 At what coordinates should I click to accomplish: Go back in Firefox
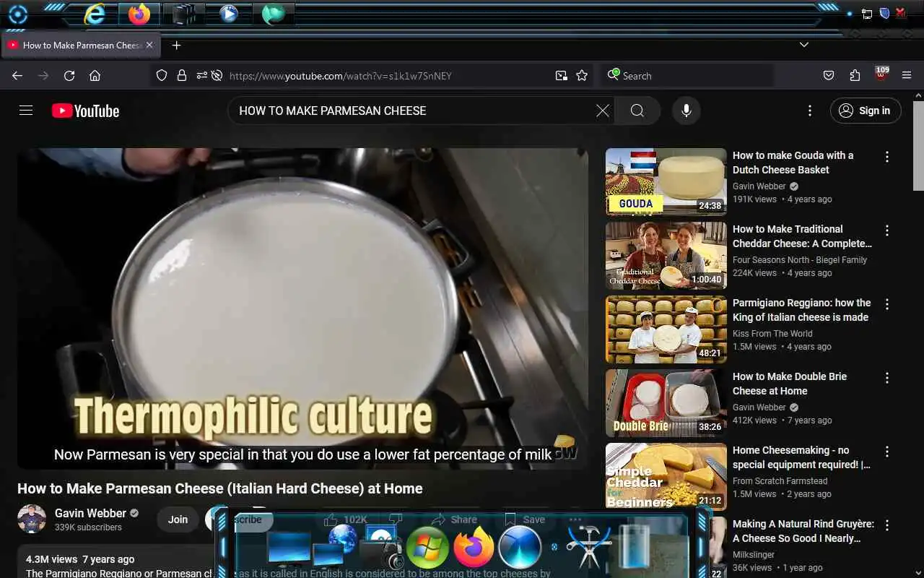coord(17,76)
